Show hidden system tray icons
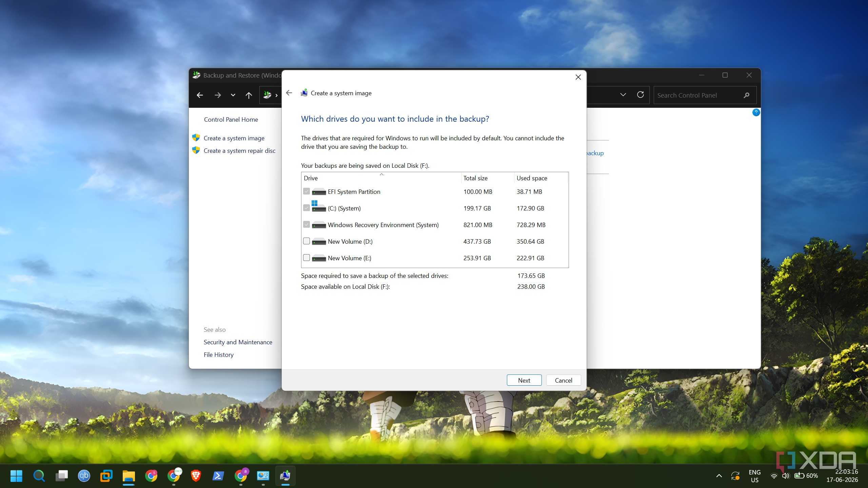 [719, 476]
